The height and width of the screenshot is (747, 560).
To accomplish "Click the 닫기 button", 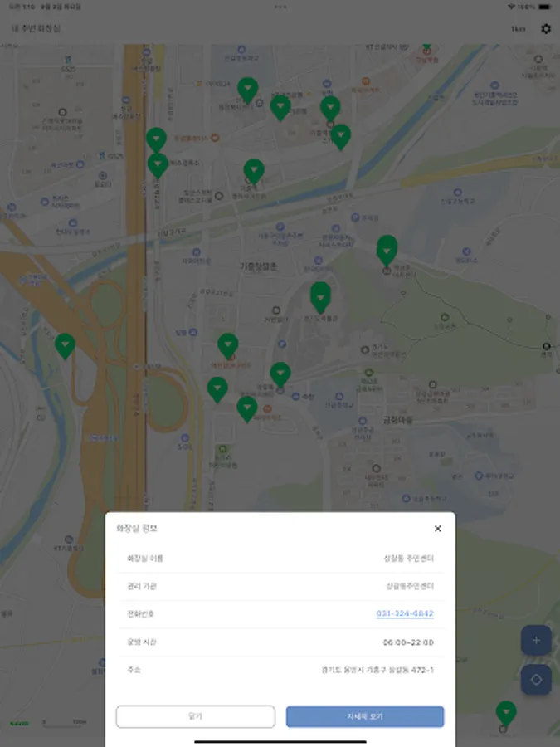I will pyautogui.click(x=195, y=716).
